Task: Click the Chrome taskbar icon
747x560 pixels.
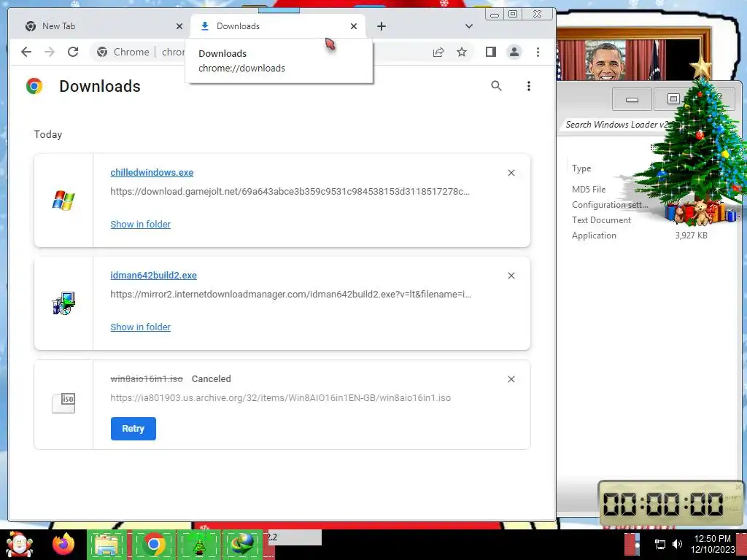Action: [153, 544]
